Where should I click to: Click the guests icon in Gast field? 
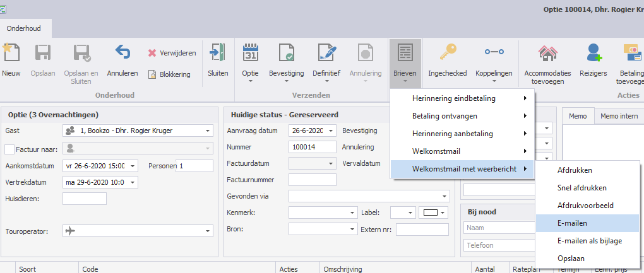pyautogui.click(x=70, y=131)
